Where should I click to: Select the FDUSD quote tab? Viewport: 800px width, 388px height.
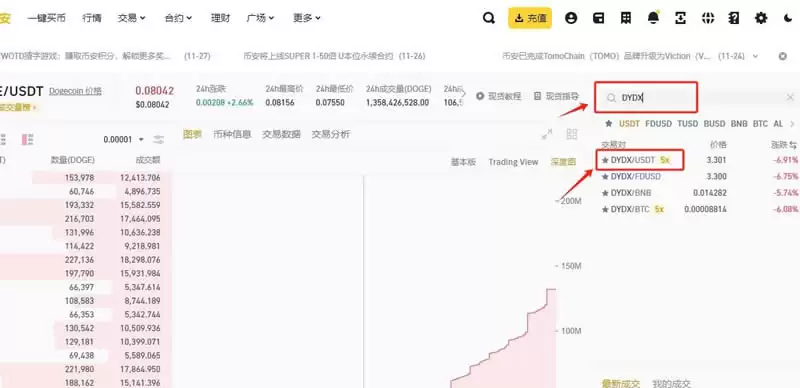(x=658, y=124)
